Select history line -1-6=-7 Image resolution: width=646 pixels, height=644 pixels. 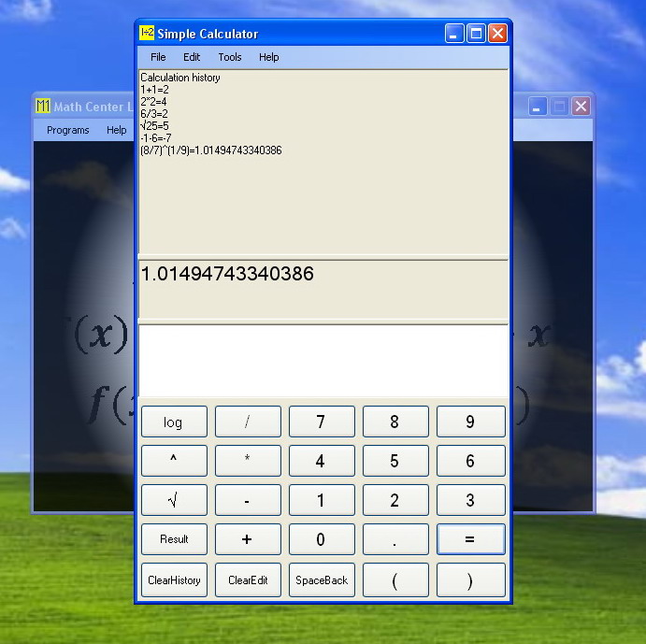156,138
